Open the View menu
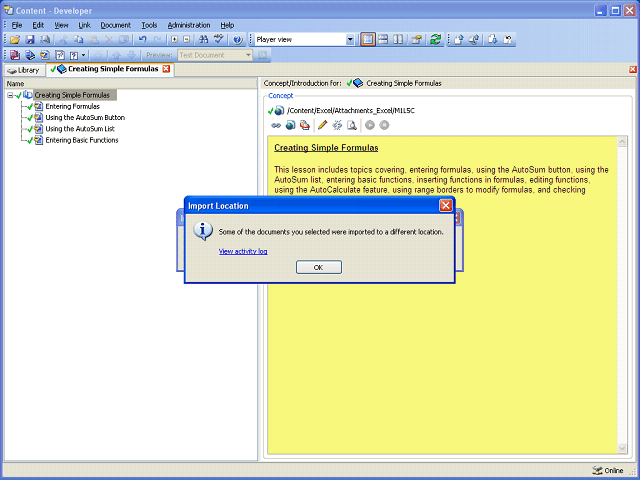Viewport: 640px width, 480px height. 61,25
